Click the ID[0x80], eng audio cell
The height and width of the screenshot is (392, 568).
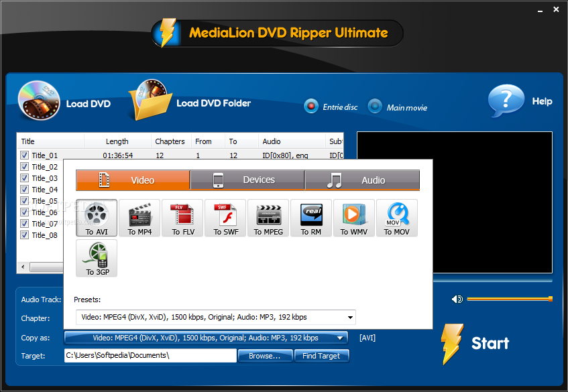pos(285,155)
